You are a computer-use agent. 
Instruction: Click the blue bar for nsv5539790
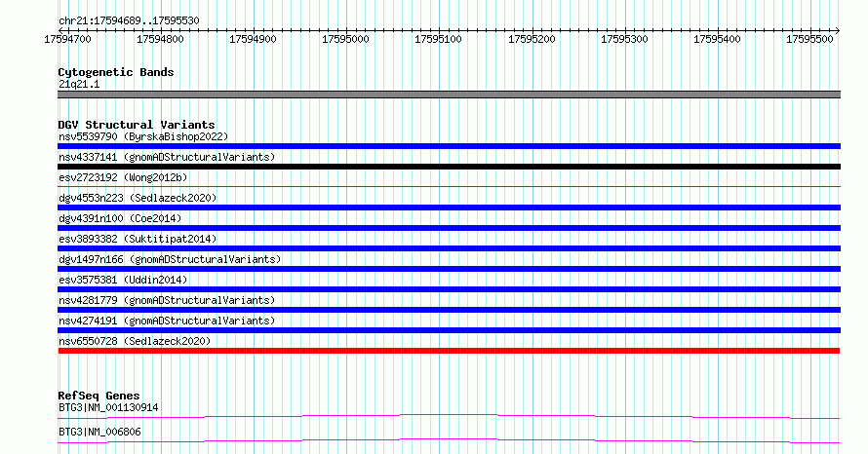pyautogui.click(x=449, y=146)
